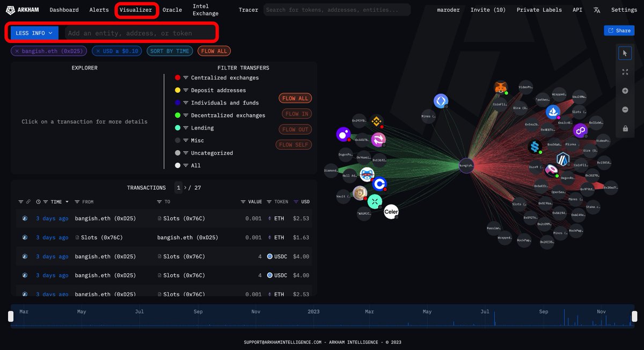Click the fit-to-screen icon in visualizer toolbar

[625, 72]
